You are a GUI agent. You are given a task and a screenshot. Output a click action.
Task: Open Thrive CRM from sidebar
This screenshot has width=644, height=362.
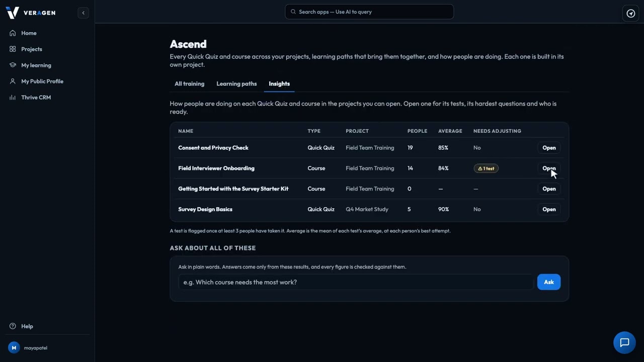click(x=36, y=98)
